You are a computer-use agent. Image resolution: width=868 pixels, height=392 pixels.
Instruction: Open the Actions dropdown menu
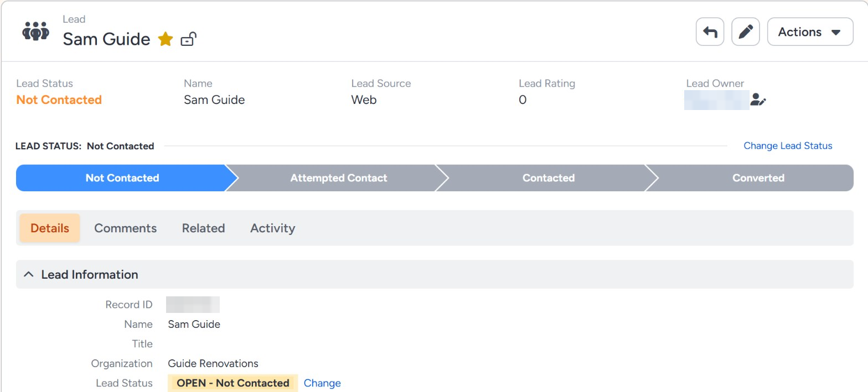(810, 32)
